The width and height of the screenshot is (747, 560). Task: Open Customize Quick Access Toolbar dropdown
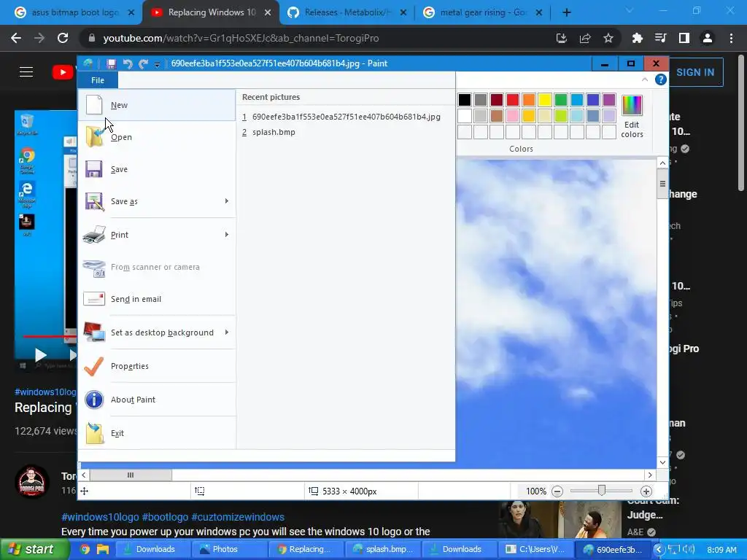click(157, 64)
